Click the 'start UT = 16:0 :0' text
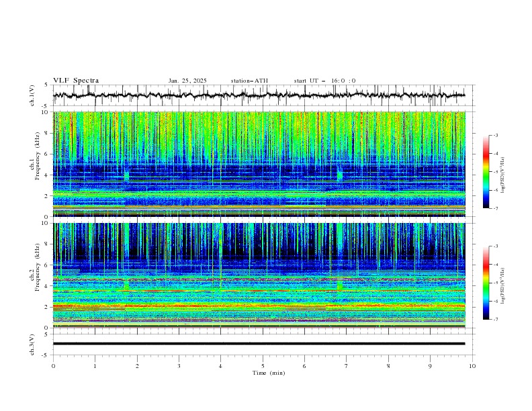This screenshot has width=532, height=411. pyautogui.click(x=324, y=81)
